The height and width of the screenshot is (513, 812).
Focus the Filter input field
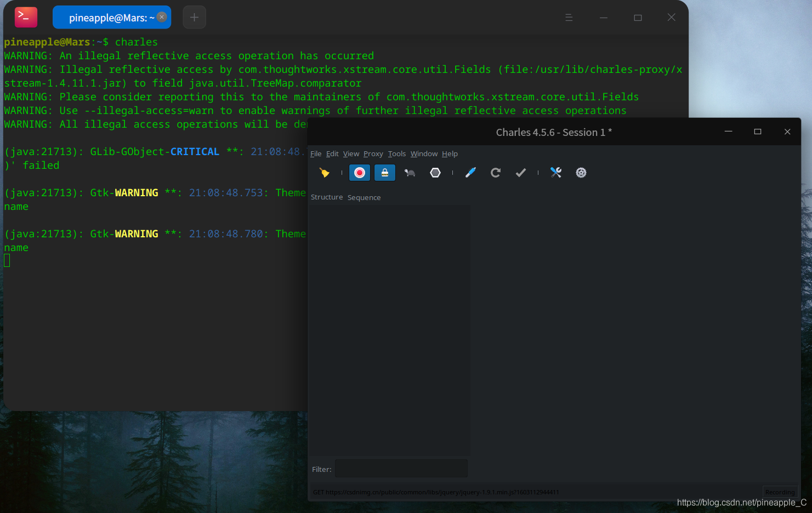coord(401,469)
